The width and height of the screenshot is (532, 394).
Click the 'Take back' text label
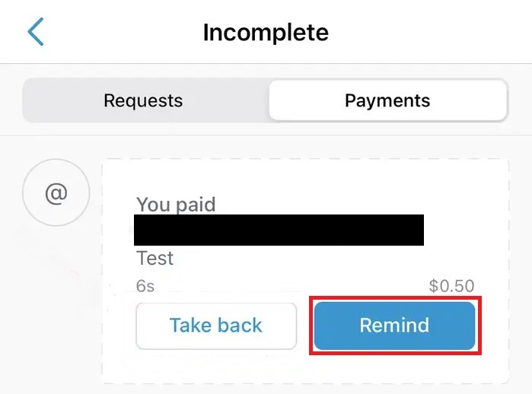[x=216, y=326]
